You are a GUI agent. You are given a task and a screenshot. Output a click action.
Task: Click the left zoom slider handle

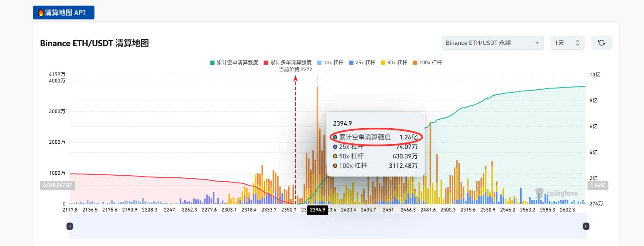point(69,226)
